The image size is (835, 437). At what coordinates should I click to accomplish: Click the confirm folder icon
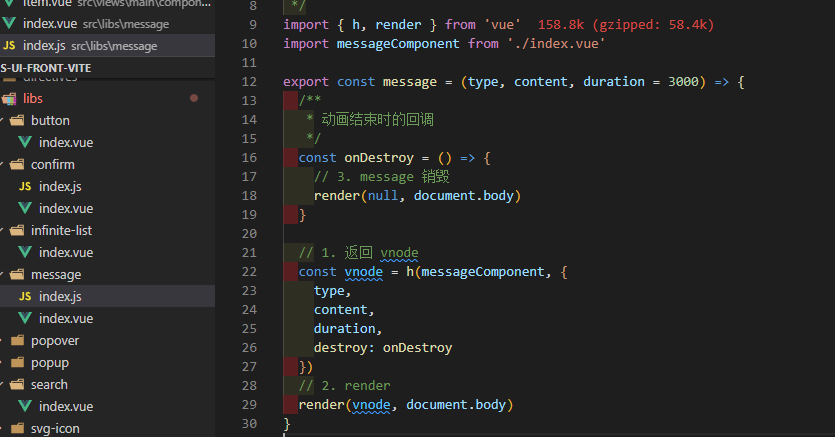[x=17, y=164]
